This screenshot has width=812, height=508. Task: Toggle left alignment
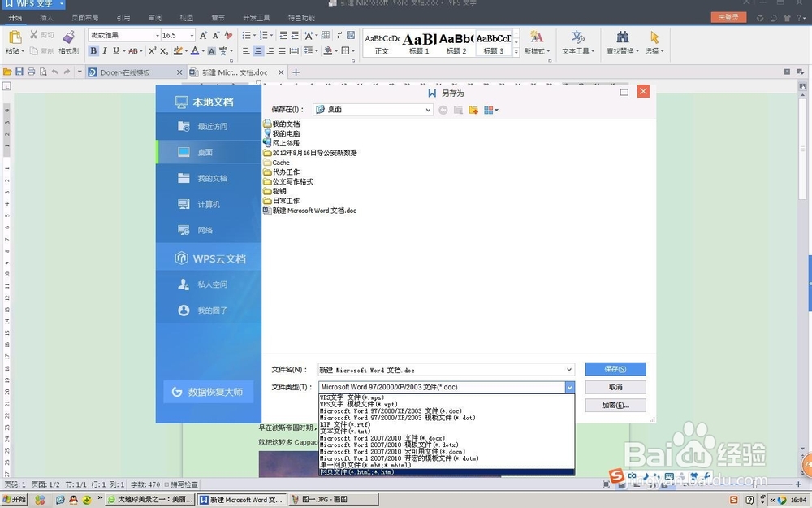point(247,50)
